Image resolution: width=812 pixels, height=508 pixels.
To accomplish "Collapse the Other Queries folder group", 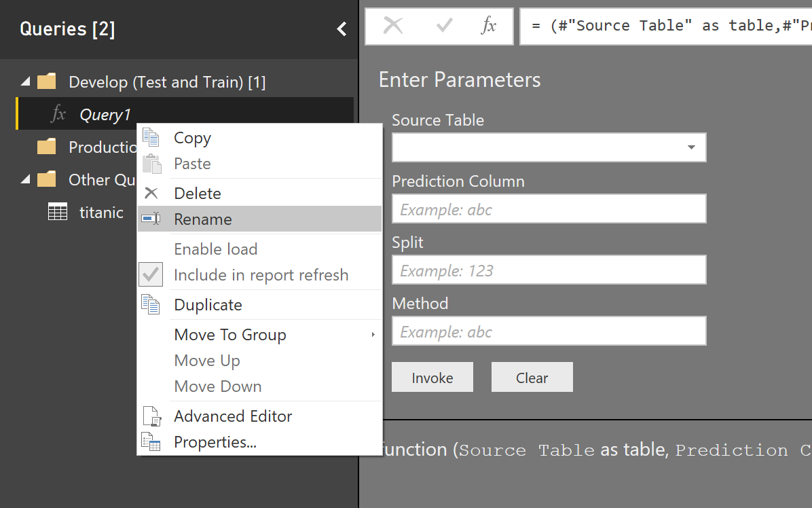I will 26,180.
